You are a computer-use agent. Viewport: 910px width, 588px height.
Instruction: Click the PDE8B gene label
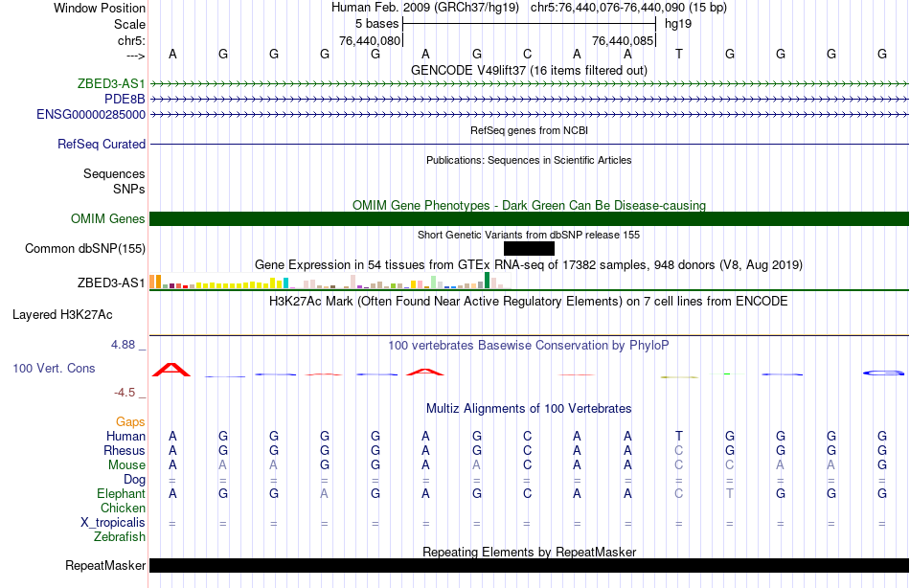(125, 100)
